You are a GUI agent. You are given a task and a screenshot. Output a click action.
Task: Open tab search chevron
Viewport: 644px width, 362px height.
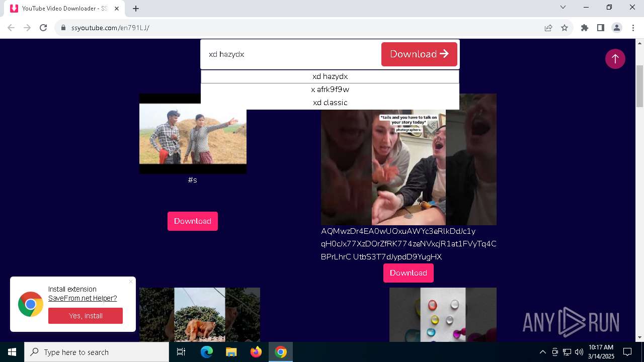(x=563, y=7)
